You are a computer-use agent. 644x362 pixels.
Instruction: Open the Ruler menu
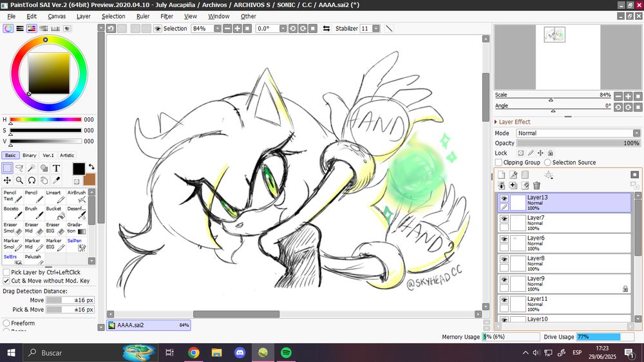(143, 17)
